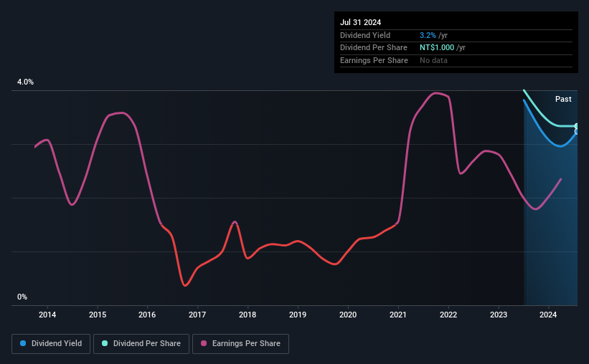Screen dimensions: 589x364
Task: Click the NT$1.000 dividend per share value
Action: tap(437, 48)
